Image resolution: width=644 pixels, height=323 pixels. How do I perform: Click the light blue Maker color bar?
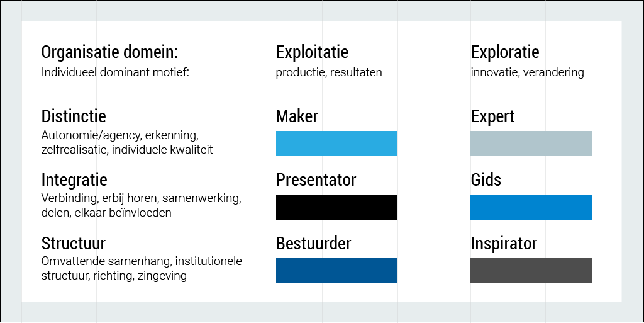point(336,144)
